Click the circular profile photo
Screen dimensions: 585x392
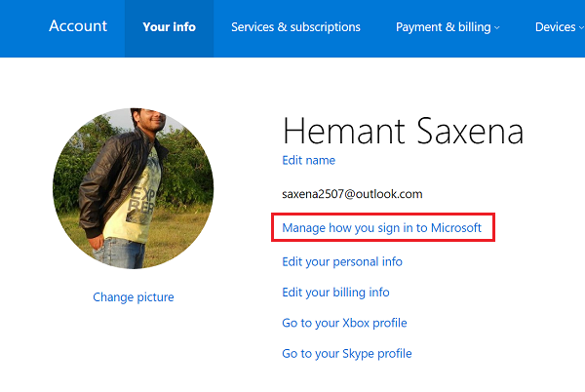coord(134,188)
